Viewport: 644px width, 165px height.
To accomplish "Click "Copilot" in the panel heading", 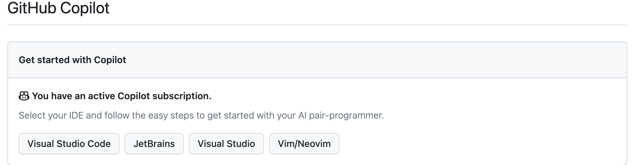I will point(110,60).
